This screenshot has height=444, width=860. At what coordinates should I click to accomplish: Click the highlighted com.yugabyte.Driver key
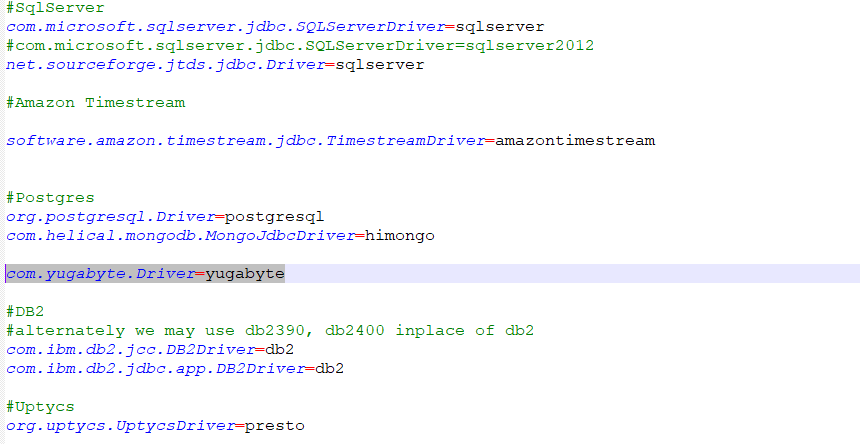100,274
